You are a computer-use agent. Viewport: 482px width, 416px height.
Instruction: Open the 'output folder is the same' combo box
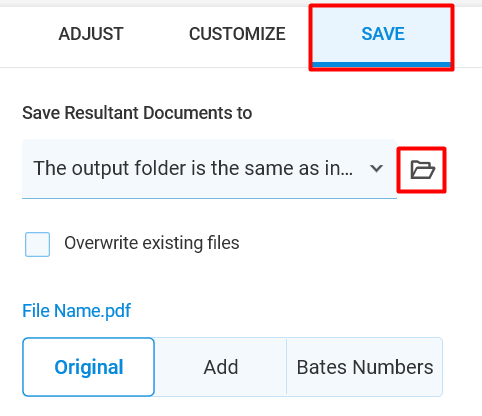[209, 169]
